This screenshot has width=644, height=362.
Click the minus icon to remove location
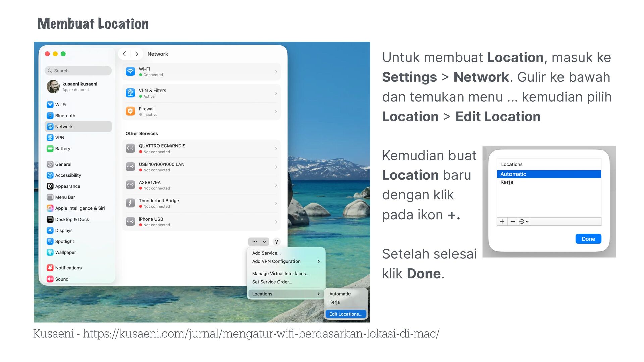513,222
